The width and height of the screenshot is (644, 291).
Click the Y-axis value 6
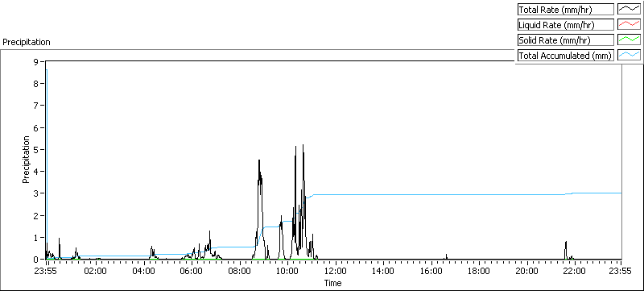click(x=36, y=127)
